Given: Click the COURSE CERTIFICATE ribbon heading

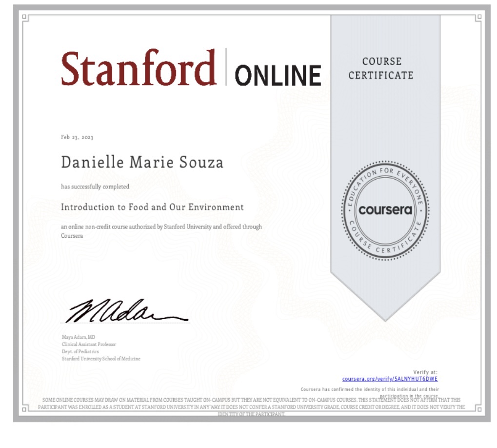Looking at the screenshot, I should point(387,68).
